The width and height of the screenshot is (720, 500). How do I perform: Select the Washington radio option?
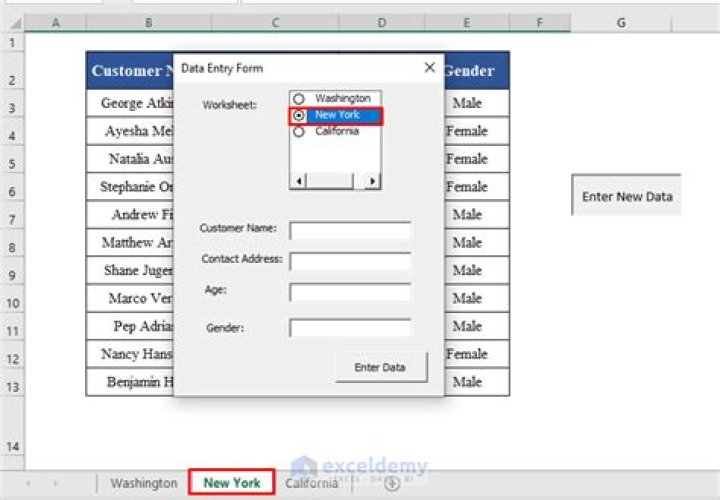[299, 99]
